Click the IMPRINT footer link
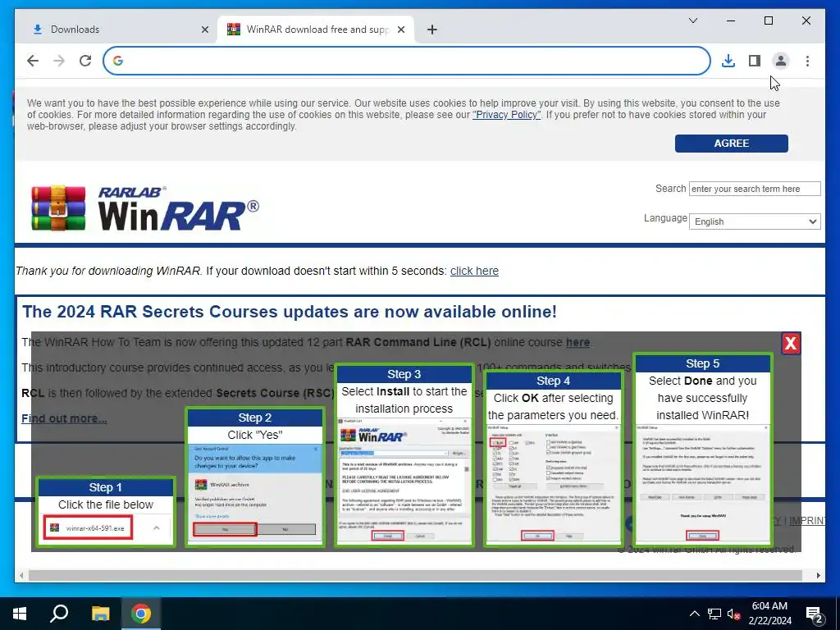This screenshot has width=840, height=630. pos(807,520)
